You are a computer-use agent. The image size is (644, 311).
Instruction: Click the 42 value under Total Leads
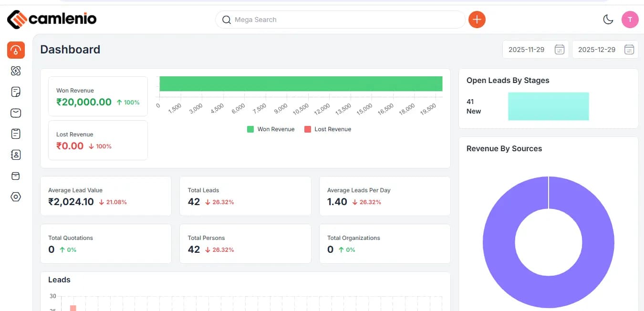click(194, 202)
